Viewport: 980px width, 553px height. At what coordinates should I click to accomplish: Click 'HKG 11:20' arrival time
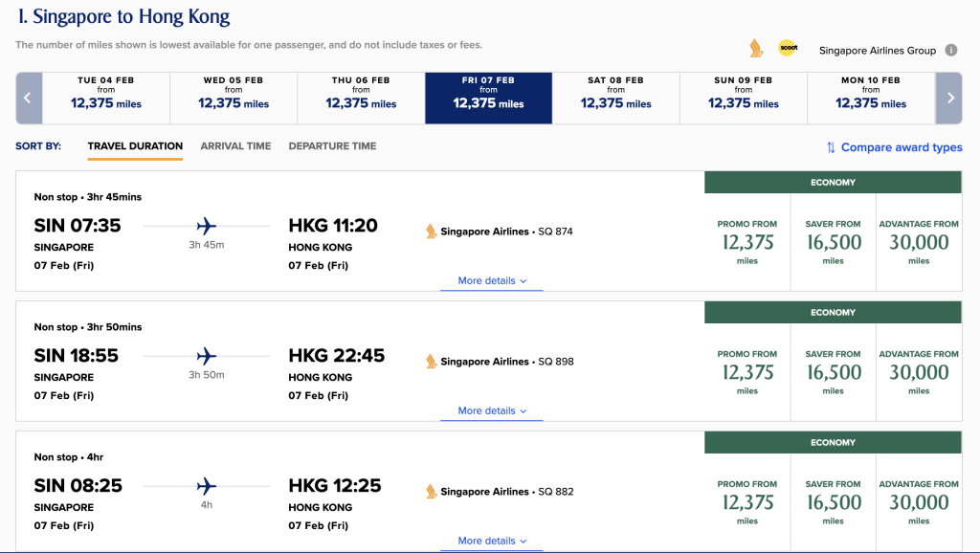pos(333,226)
